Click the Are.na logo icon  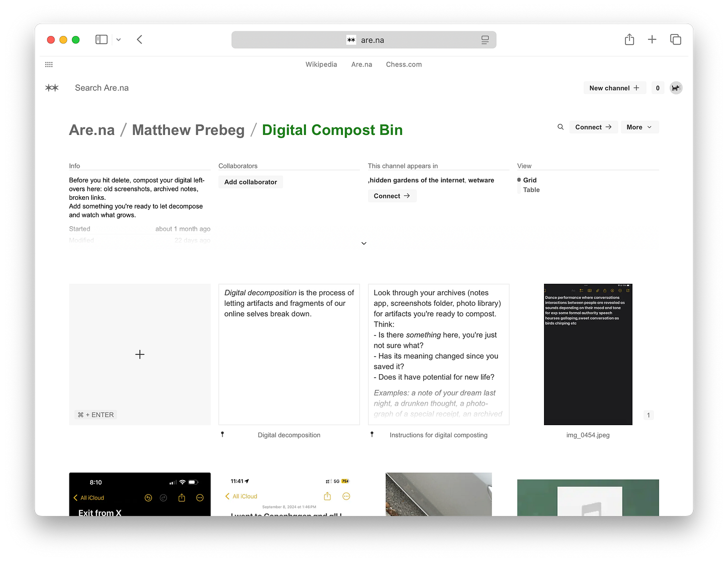[x=52, y=88]
